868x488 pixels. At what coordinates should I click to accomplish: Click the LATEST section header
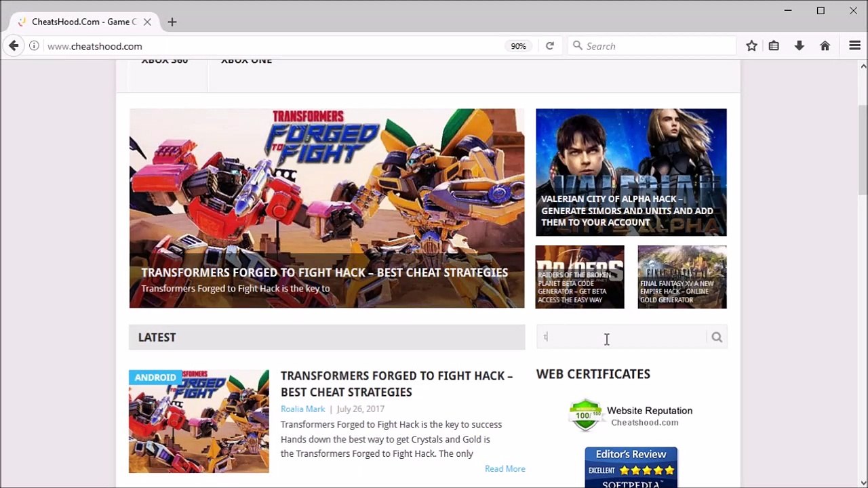coord(327,337)
